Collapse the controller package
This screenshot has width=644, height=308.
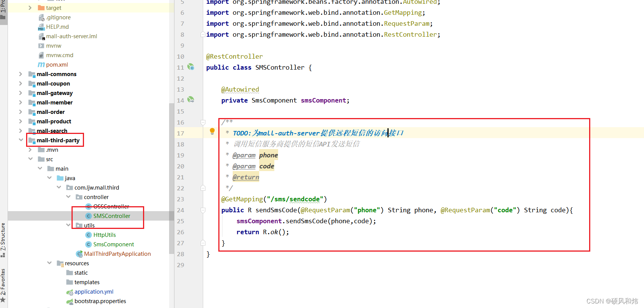coord(68,196)
